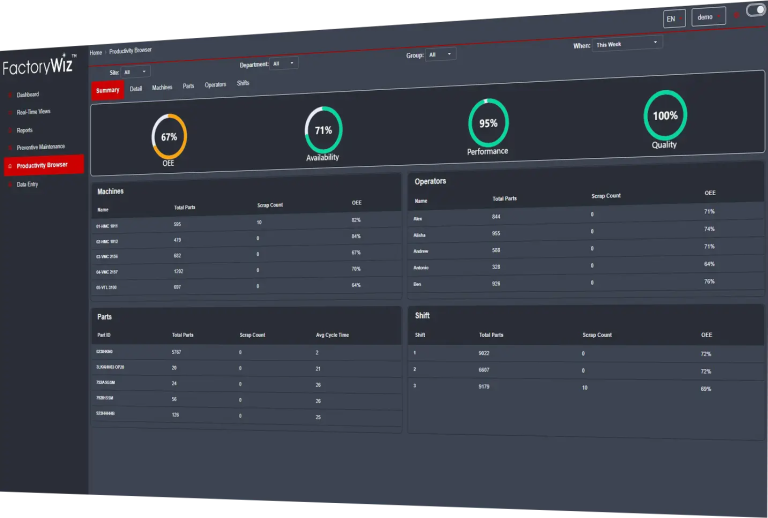
Task: Click the 71% Availability gauge
Action: [323, 130]
